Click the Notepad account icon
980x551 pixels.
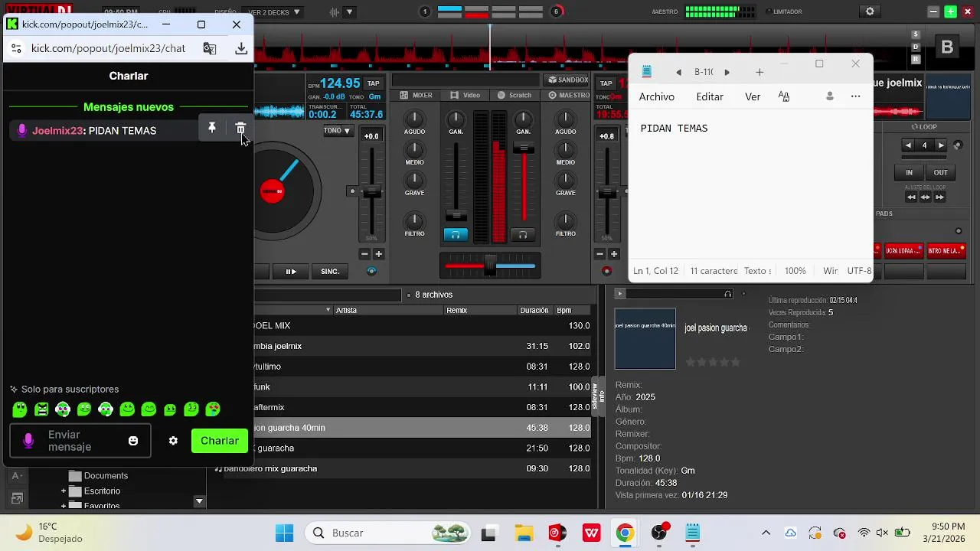pos(830,96)
